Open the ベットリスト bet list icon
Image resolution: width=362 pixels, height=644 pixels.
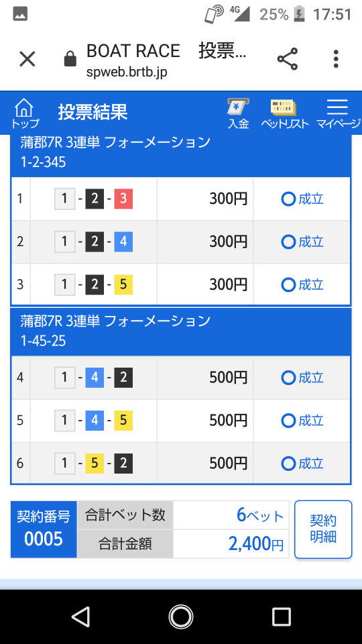tap(284, 114)
